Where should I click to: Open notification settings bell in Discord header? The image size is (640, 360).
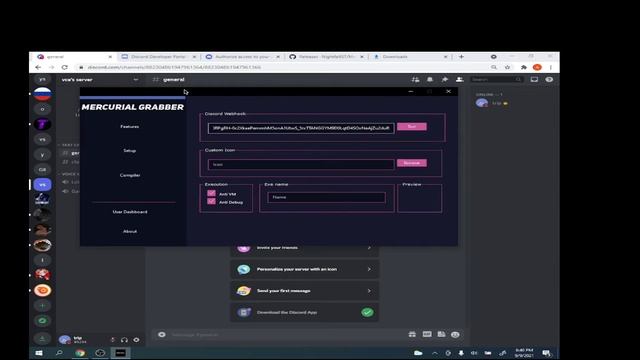(430, 80)
